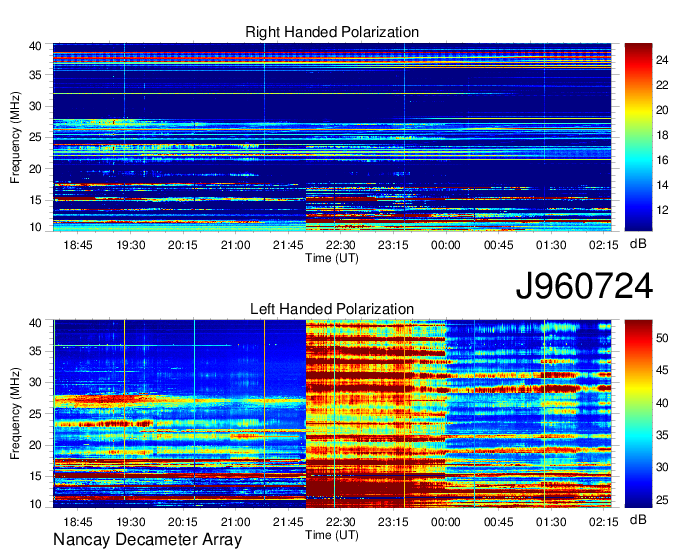The width and height of the screenshot is (680, 552).
Task: Click the 18 value on upper color bar
Action: pyautogui.click(x=662, y=135)
